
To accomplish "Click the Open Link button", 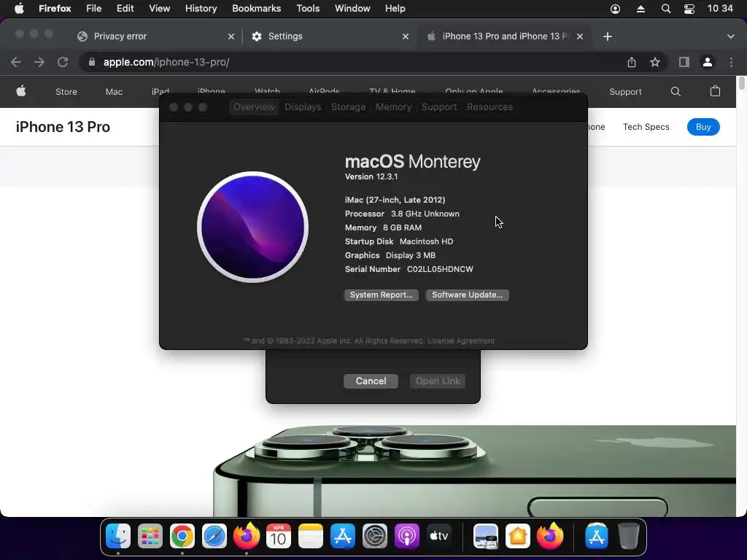I will (x=438, y=381).
